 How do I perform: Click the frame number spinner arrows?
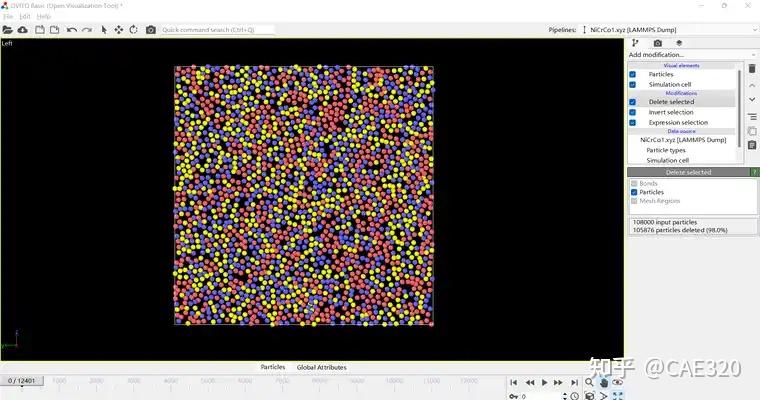click(565, 396)
